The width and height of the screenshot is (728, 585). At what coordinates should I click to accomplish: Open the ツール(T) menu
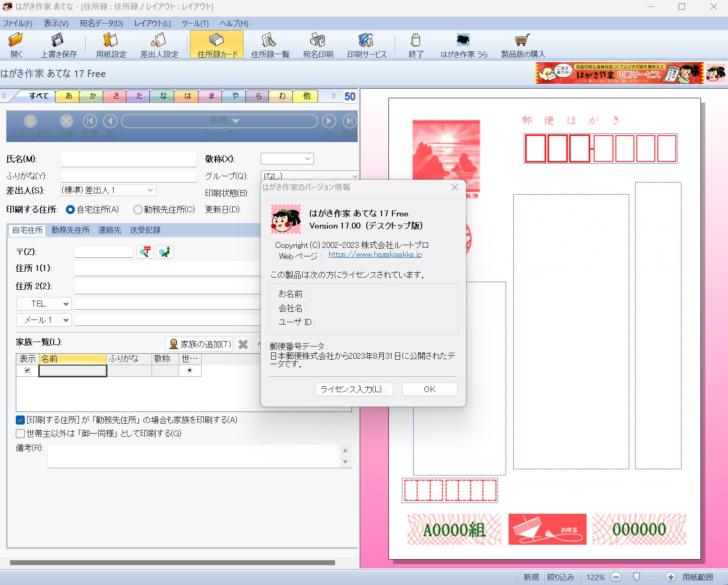(x=194, y=23)
